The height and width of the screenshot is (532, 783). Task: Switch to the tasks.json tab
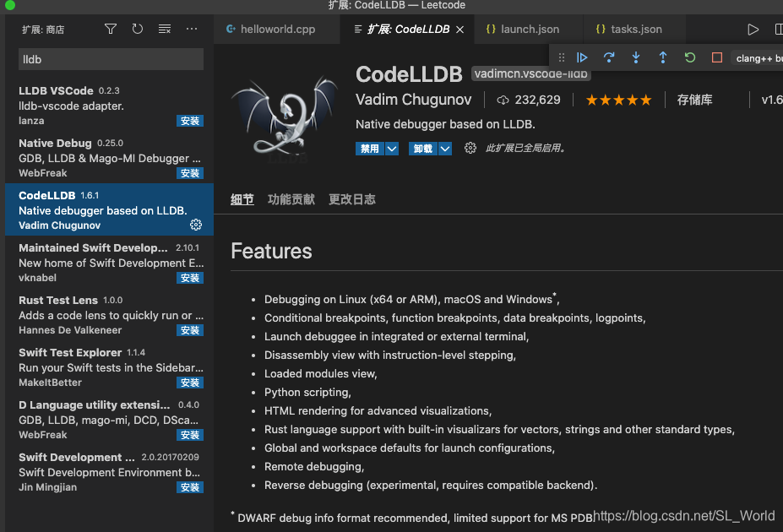tap(634, 30)
